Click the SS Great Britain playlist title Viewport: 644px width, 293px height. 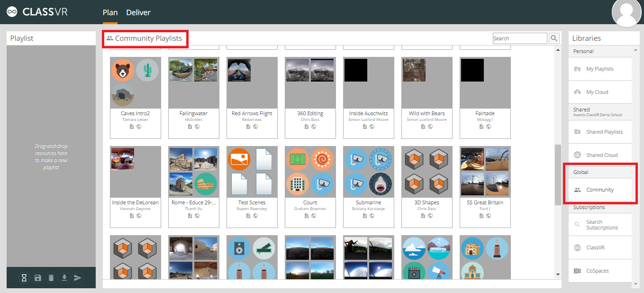pyautogui.click(x=485, y=202)
